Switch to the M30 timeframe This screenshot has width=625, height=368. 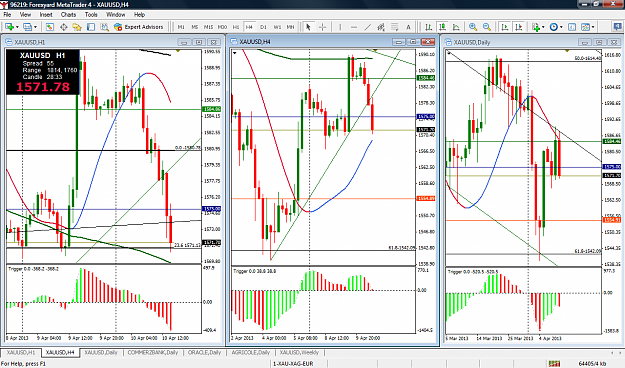pyautogui.click(x=222, y=27)
